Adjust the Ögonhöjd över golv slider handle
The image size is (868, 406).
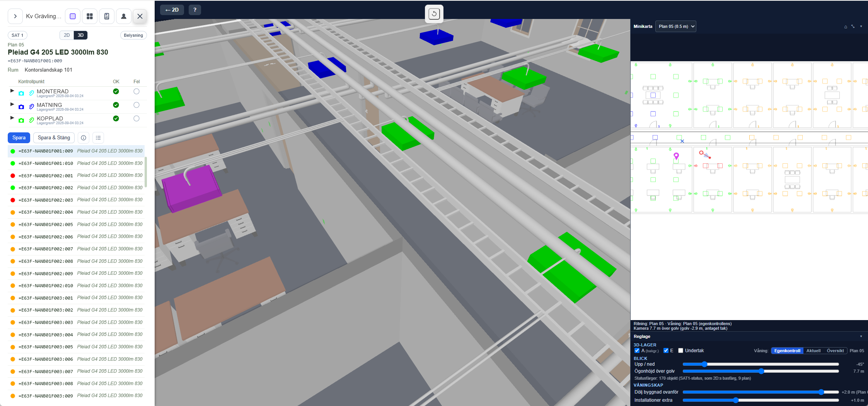761,371
